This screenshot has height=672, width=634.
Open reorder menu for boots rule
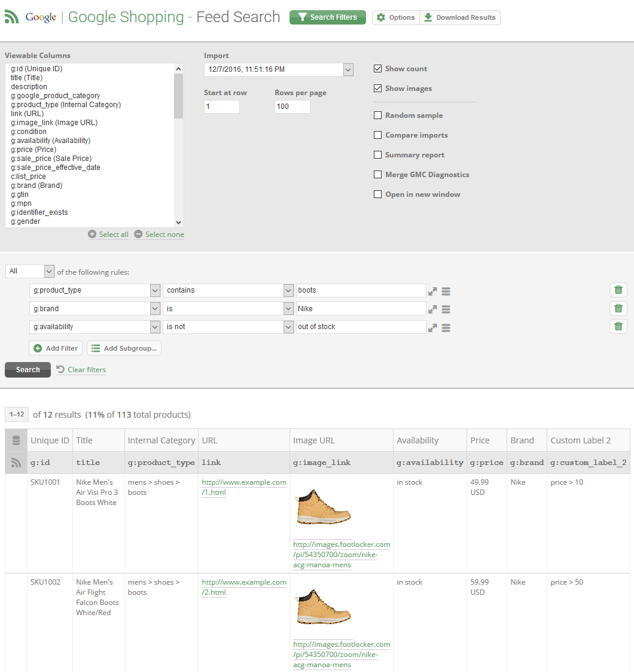click(446, 291)
